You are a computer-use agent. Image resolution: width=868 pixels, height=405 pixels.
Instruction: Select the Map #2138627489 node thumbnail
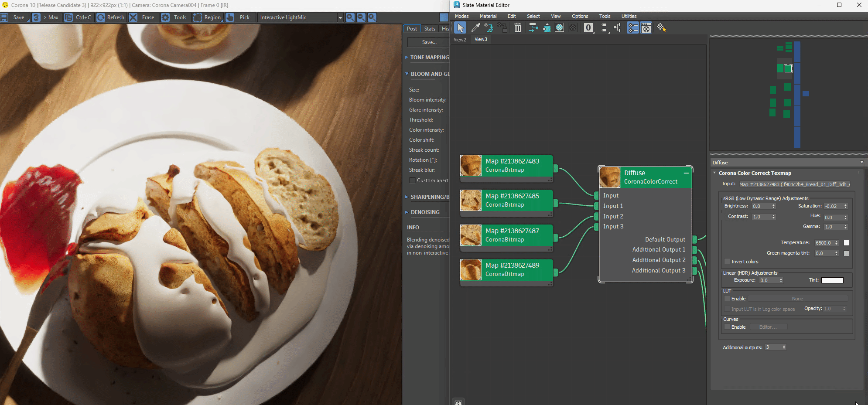(x=471, y=270)
